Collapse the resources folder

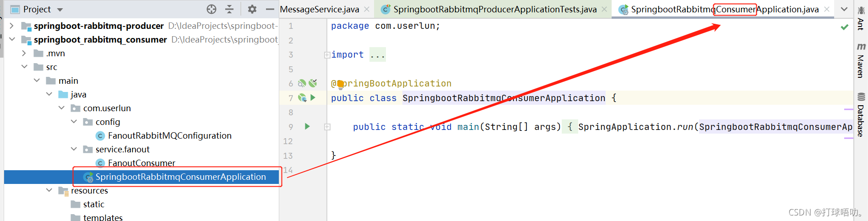[49, 190]
